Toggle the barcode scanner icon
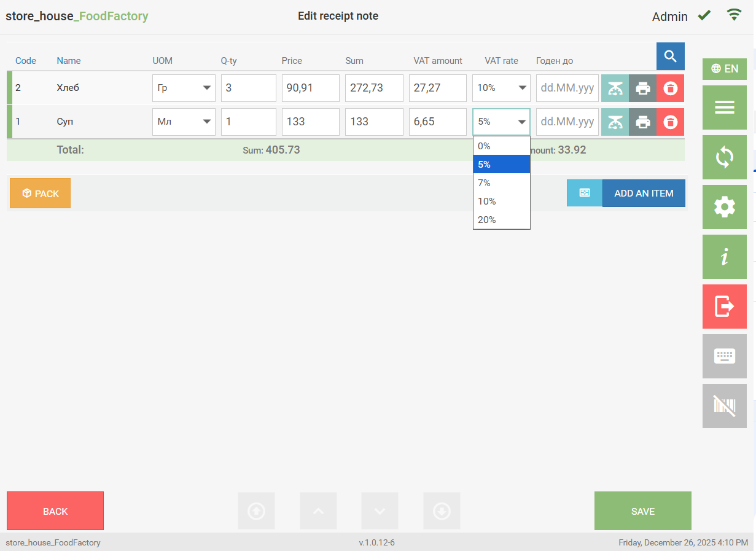756x551 pixels. [x=724, y=405]
